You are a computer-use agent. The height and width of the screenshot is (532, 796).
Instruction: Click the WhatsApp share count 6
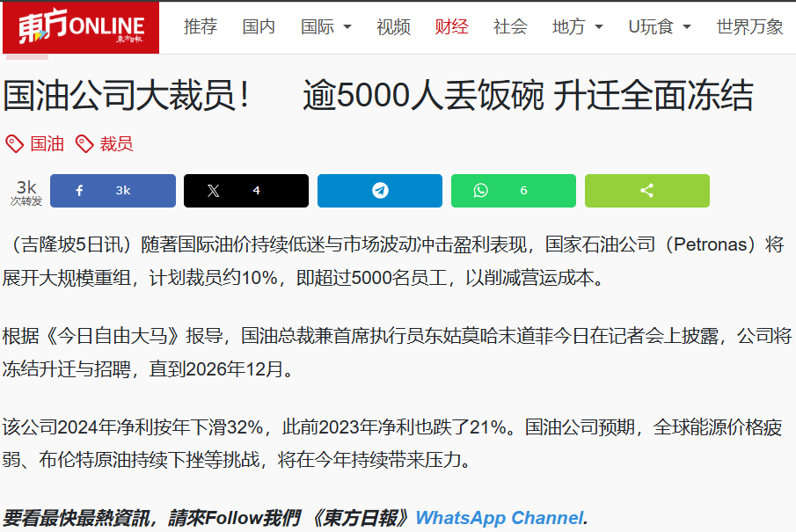[524, 191]
